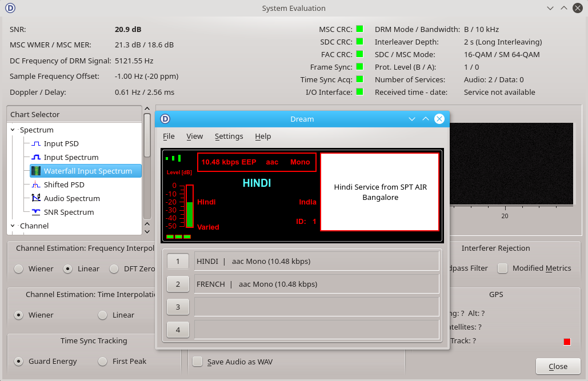Click the MSC CRC green status indicator
Image resolution: width=588 pixels, height=381 pixels.
[x=359, y=29]
